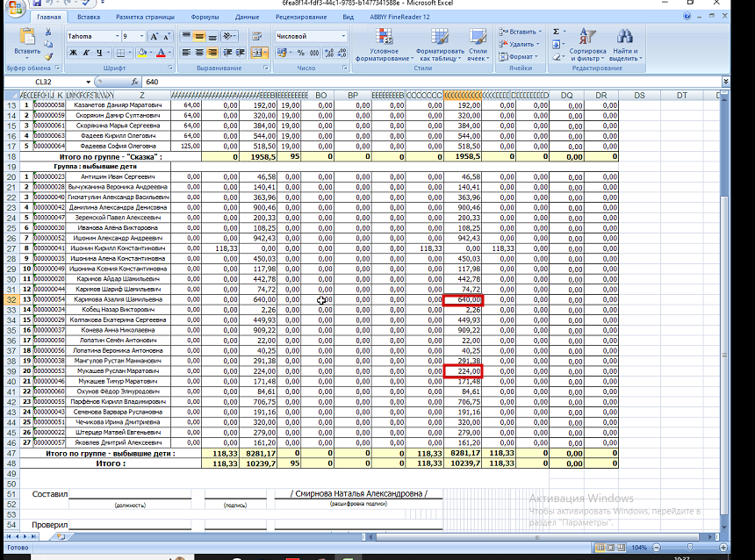Open the Tahoma font name dropdown
This screenshot has width=755, height=560.
pyautogui.click(x=117, y=37)
